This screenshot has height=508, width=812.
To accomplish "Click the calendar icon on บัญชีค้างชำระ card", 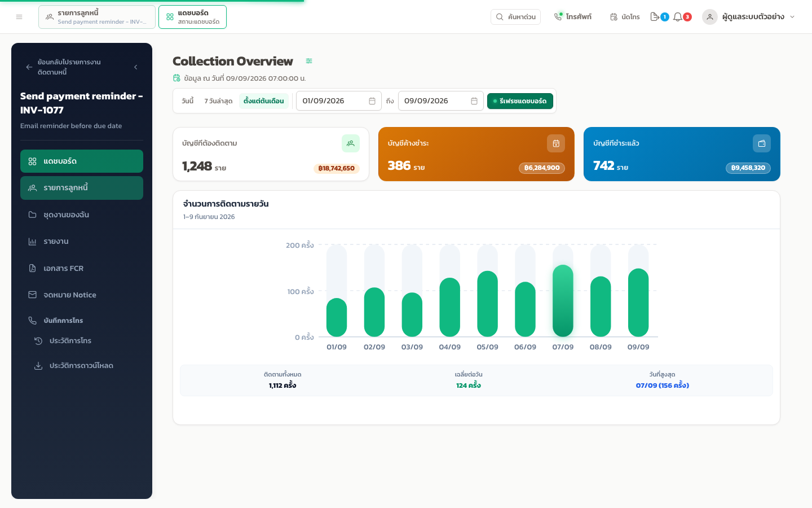I will pos(556,143).
